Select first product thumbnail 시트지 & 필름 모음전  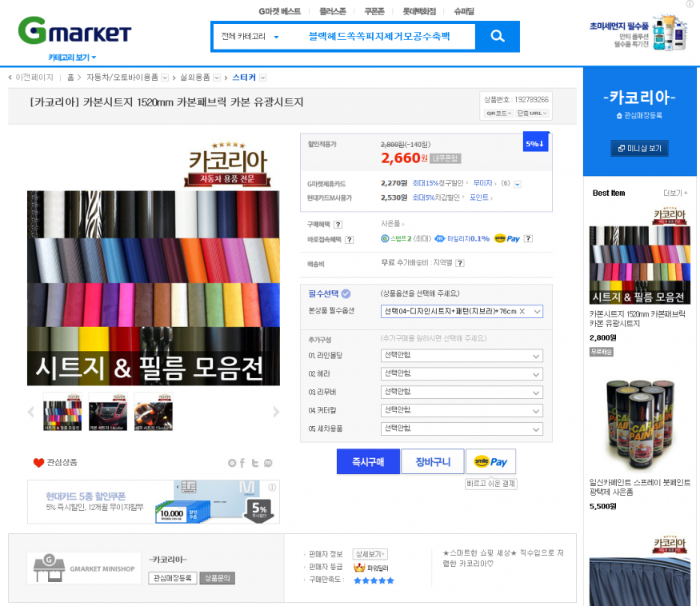[62, 412]
